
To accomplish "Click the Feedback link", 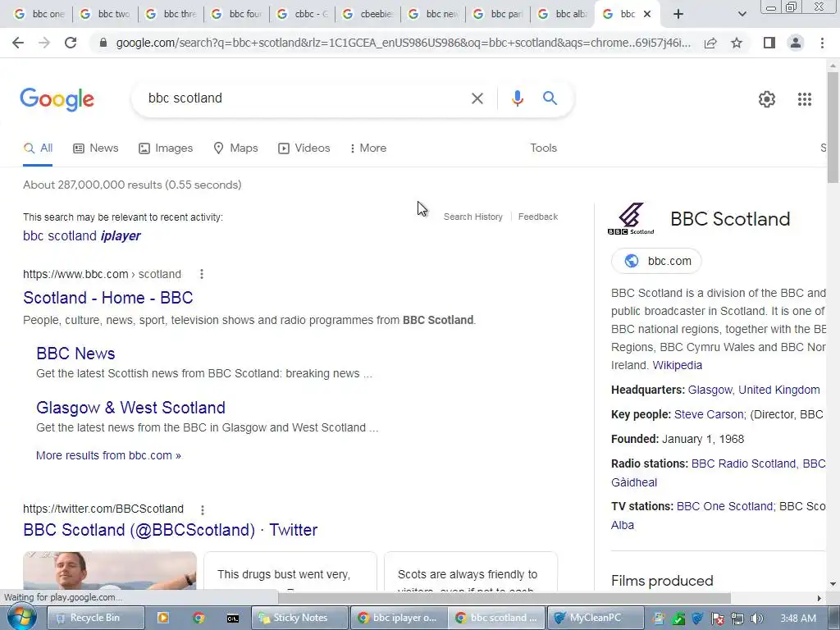I will (538, 217).
